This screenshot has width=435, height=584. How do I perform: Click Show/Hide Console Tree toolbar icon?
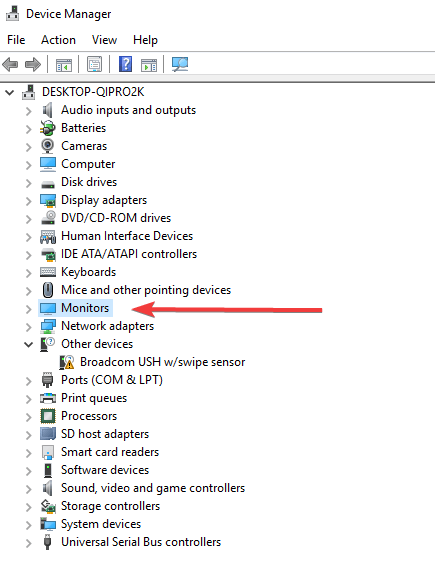pyautogui.click(x=64, y=65)
